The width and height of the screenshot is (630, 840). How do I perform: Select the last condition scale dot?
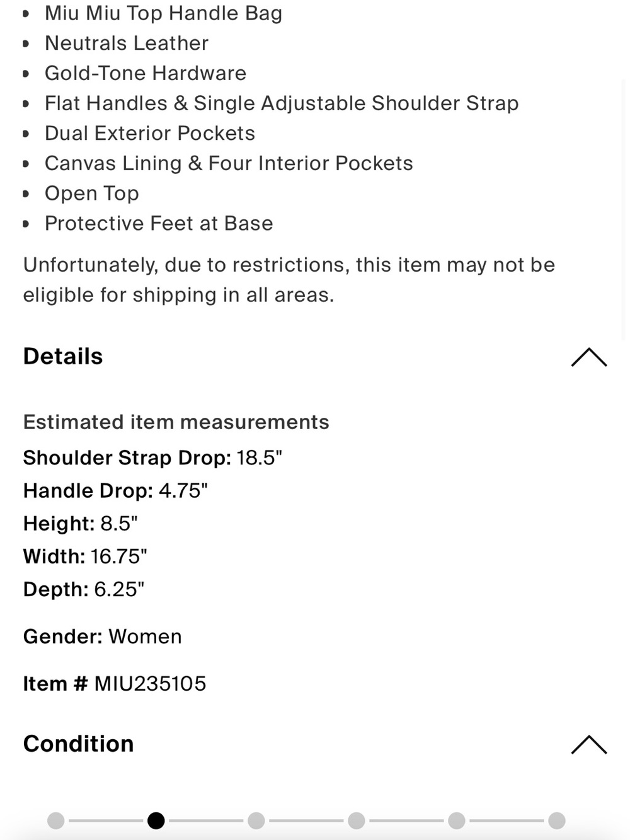(556, 820)
